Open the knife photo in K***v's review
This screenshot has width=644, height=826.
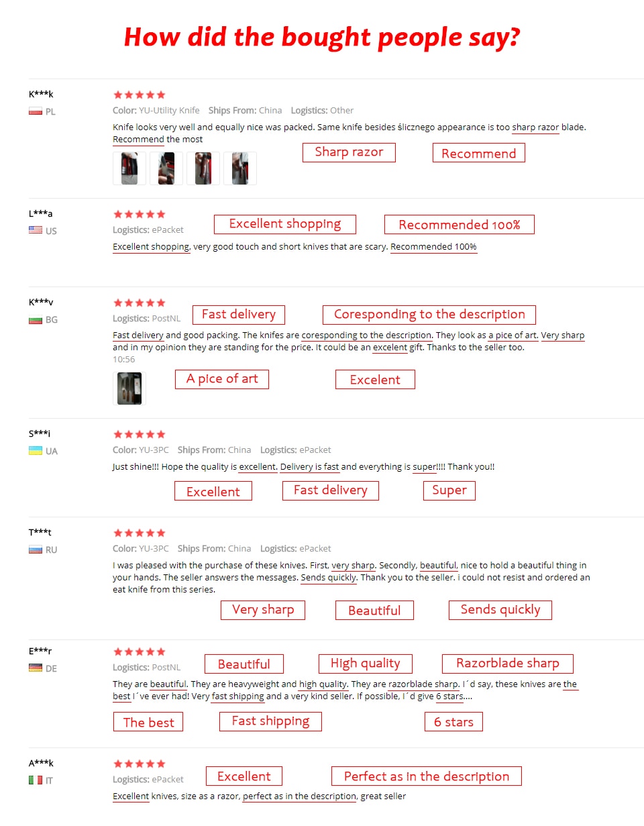[x=129, y=389]
